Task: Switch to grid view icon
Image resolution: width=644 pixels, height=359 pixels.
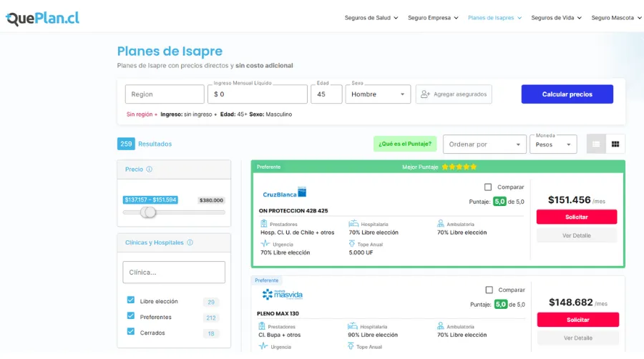Action: (615, 144)
